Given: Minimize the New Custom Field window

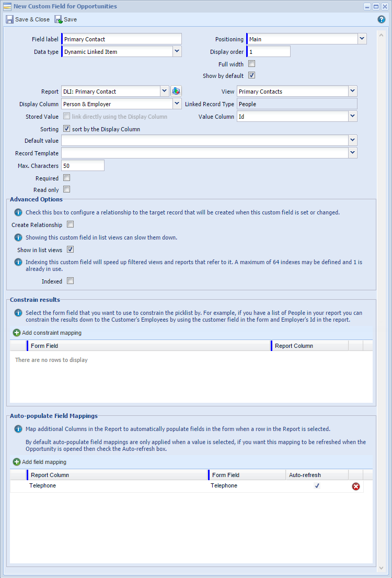Looking at the screenshot, I should click(x=367, y=6).
